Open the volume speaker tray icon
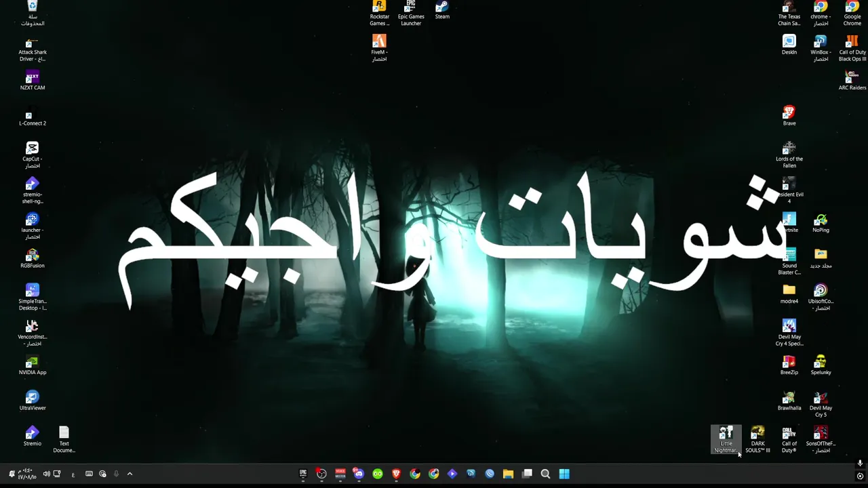 coord(46,474)
